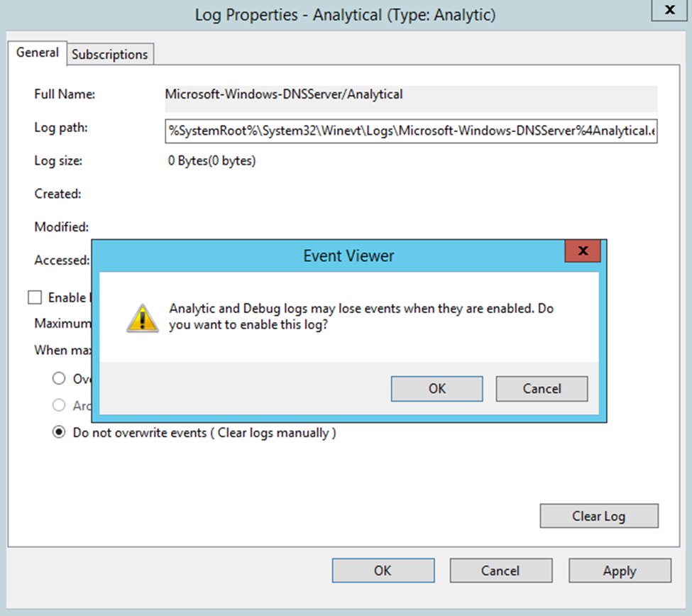Choose the Overwrite events radio button
This screenshot has width=692, height=616.
click(x=59, y=378)
